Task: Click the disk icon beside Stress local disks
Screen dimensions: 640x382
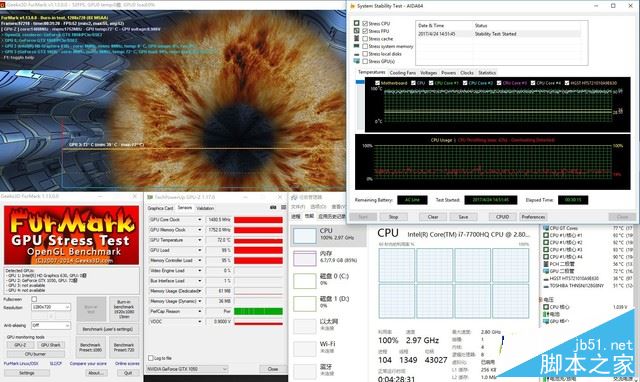Action: (357, 54)
